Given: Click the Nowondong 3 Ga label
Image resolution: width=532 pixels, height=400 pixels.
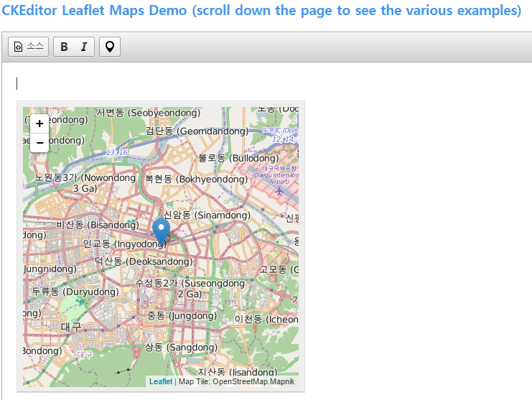Looking at the screenshot, I should point(85,182).
